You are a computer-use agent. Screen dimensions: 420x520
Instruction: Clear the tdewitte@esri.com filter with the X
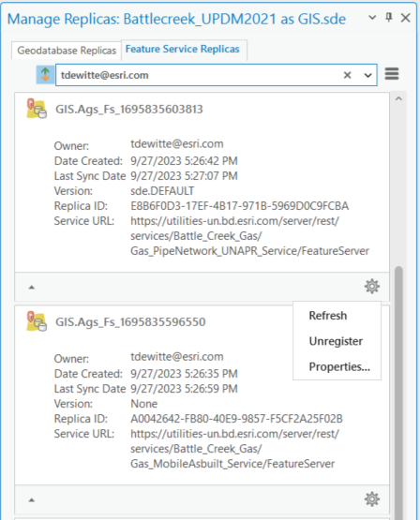click(x=348, y=75)
